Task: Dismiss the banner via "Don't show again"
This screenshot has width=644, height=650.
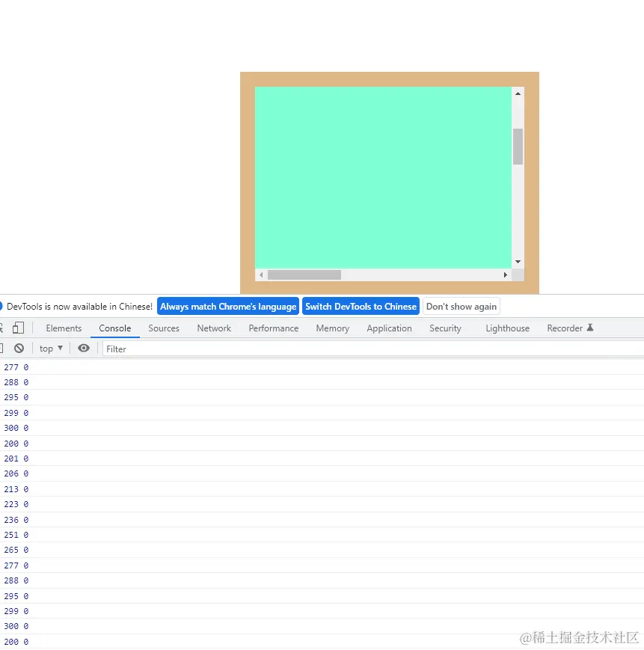Action: [x=461, y=306]
